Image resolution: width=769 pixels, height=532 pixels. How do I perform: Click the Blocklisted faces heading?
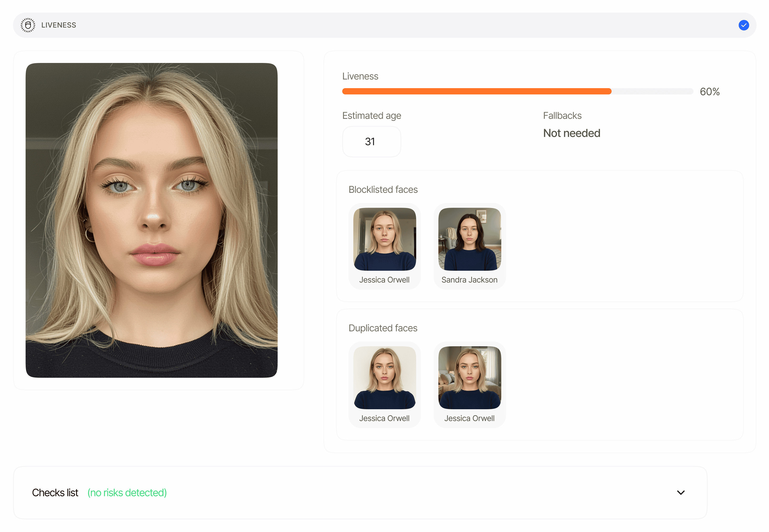[x=383, y=190]
